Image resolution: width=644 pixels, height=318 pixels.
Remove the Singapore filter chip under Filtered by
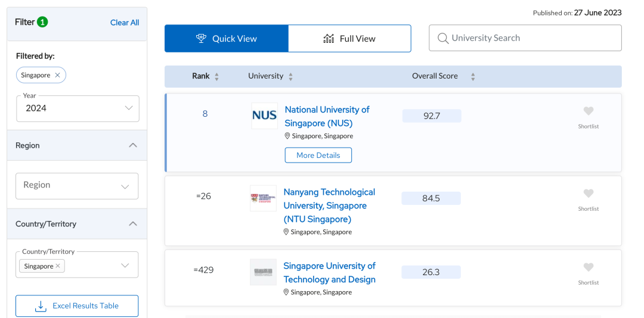pos(57,75)
